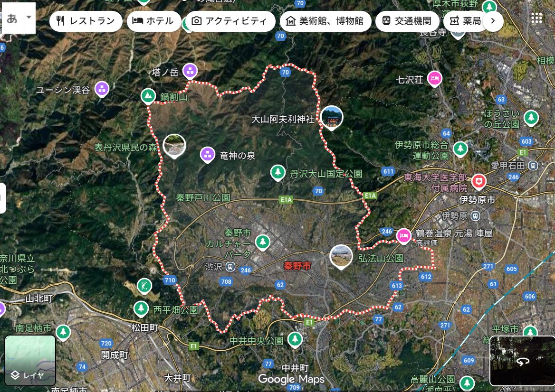The height and width of the screenshot is (392, 555).
Task: Click the アクティビティ filter button
Action: pos(230,21)
